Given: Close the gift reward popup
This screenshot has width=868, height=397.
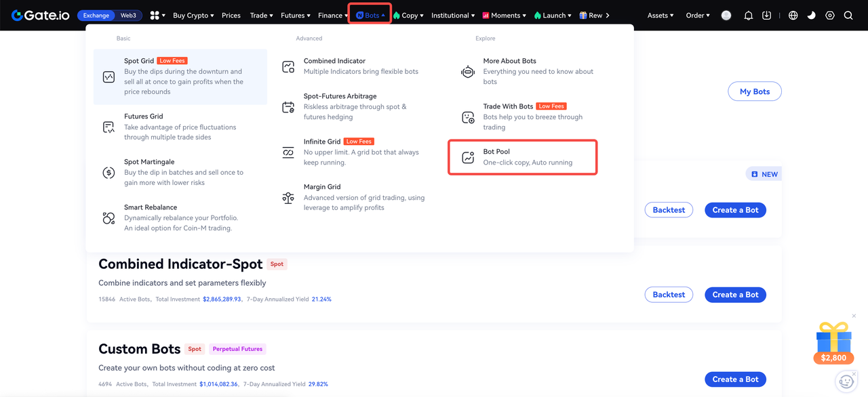Looking at the screenshot, I should click(854, 316).
